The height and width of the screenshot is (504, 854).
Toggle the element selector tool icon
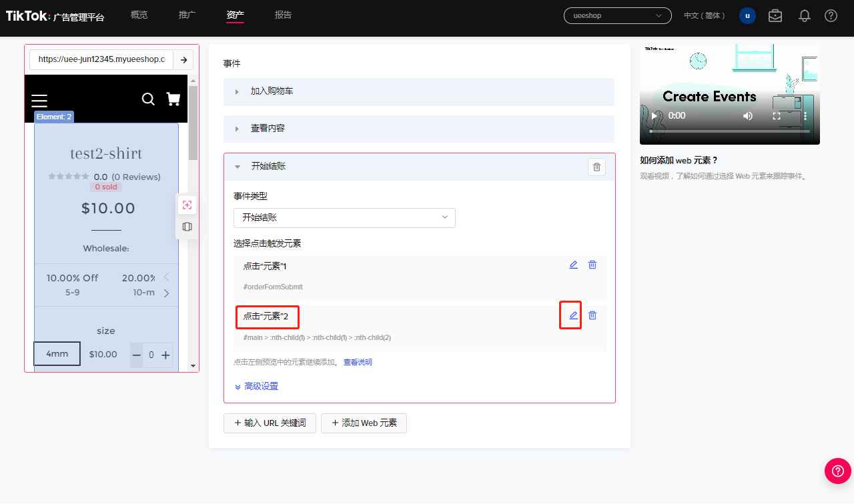[187, 205]
